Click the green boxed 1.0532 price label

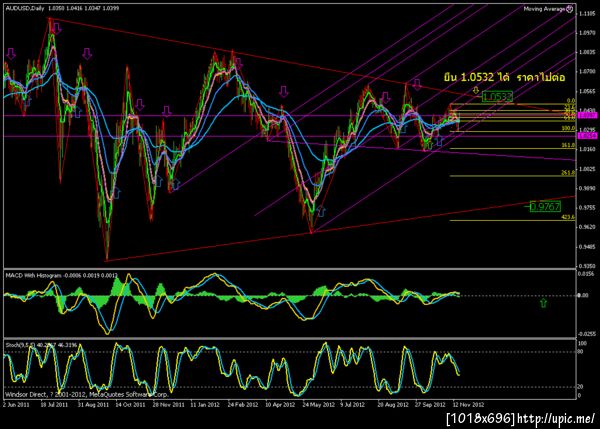[x=497, y=97]
